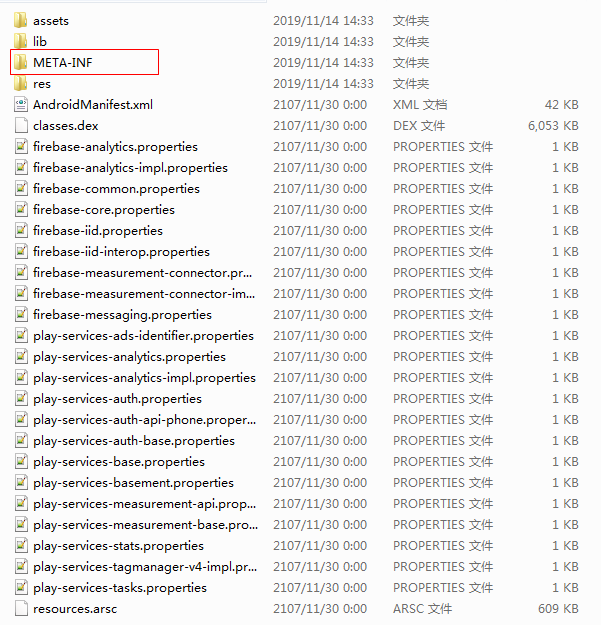
Task: Click the play-services-auth-base.properties file icon
Action: [x=21, y=440]
